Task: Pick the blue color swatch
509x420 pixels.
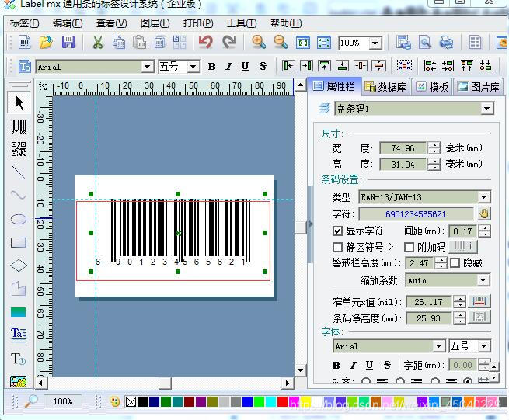Action: pyautogui.click(x=247, y=402)
